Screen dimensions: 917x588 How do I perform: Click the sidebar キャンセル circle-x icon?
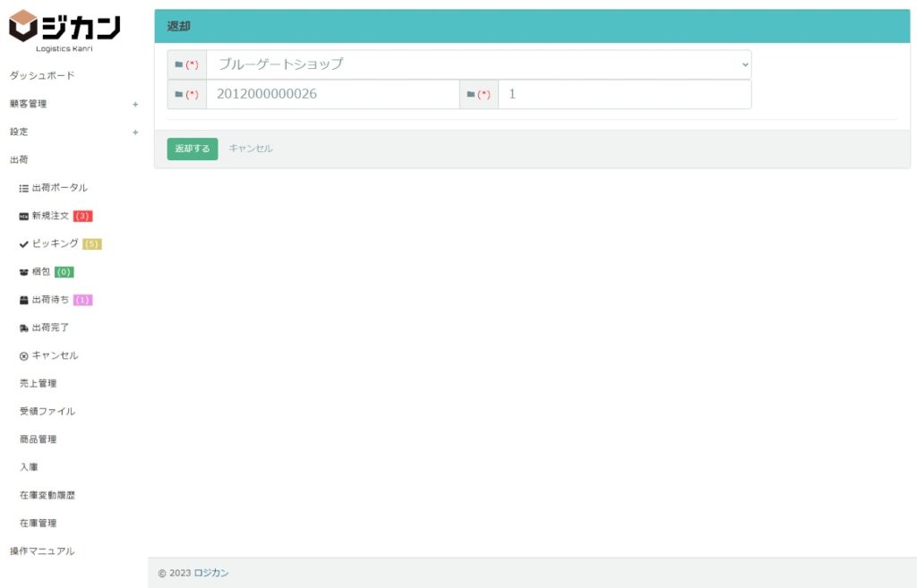pos(24,356)
